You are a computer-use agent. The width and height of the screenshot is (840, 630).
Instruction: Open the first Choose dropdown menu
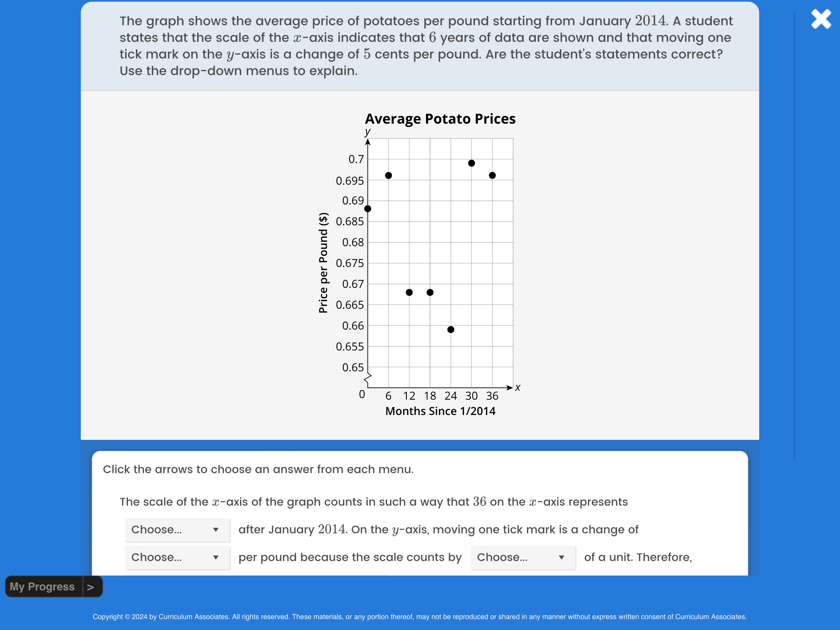pos(177,529)
